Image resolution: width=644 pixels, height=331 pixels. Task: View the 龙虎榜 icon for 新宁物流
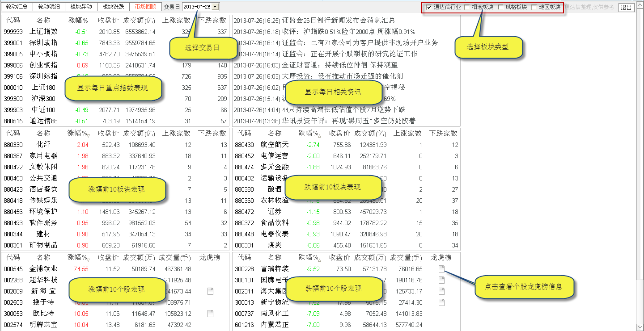click(x=441, y=302)
